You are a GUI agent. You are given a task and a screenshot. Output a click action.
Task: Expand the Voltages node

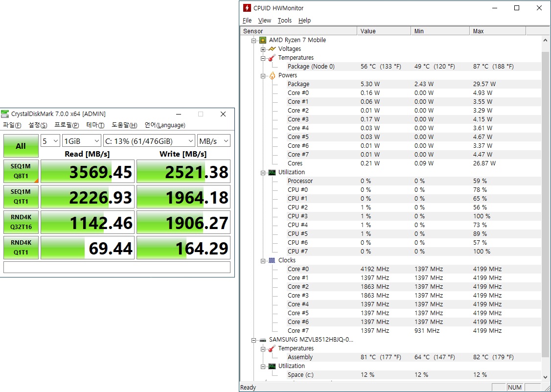tap(263, 49)
